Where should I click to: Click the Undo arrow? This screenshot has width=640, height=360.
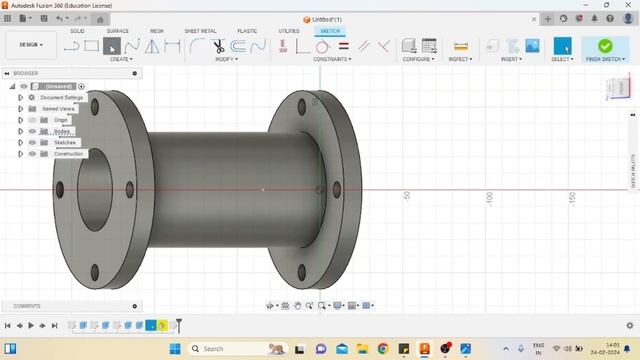click(x=60, y=18)
